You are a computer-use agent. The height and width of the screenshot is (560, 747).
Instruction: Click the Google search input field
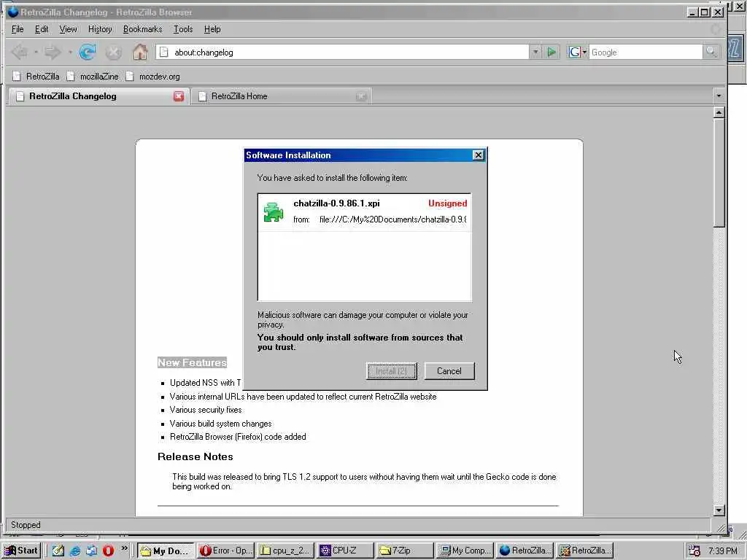(x=646, y=52)
